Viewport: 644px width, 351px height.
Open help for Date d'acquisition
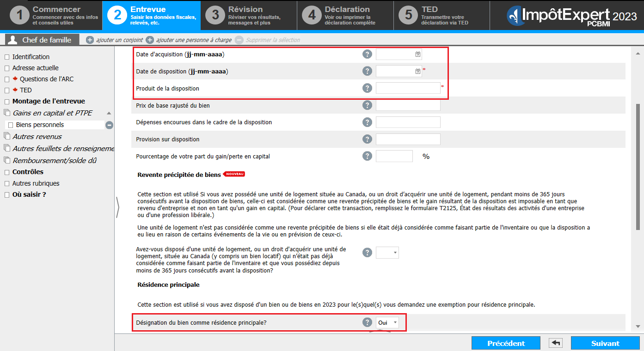click(x=367, y=54)
